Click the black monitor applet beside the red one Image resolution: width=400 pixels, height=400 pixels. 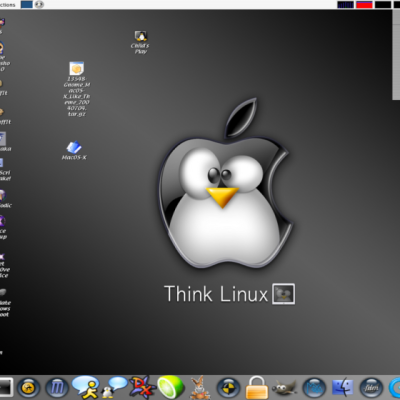pos(383,5)
